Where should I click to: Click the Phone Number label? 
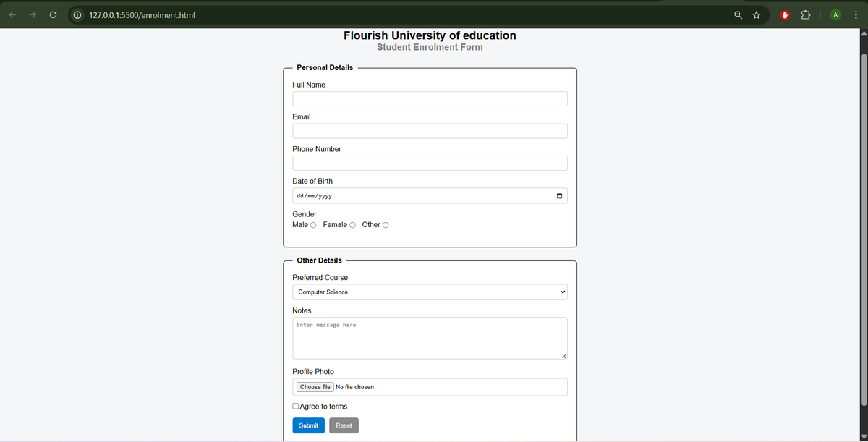coord(317,149)
